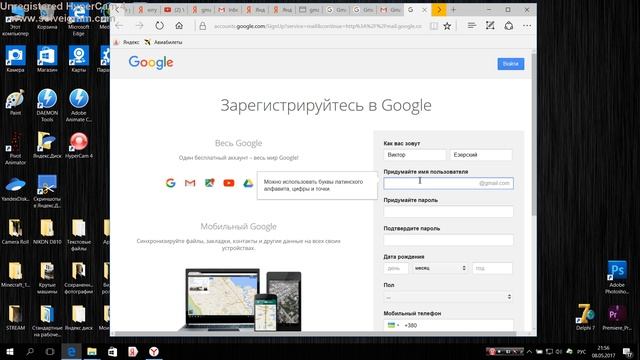Select the Premiere Pro desktop shortcut
Screen dimensions: 640x360
(x=616, y=317)
